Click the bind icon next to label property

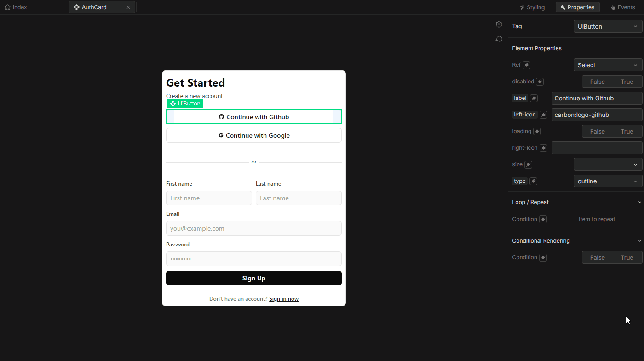click(x=534, y=98)
